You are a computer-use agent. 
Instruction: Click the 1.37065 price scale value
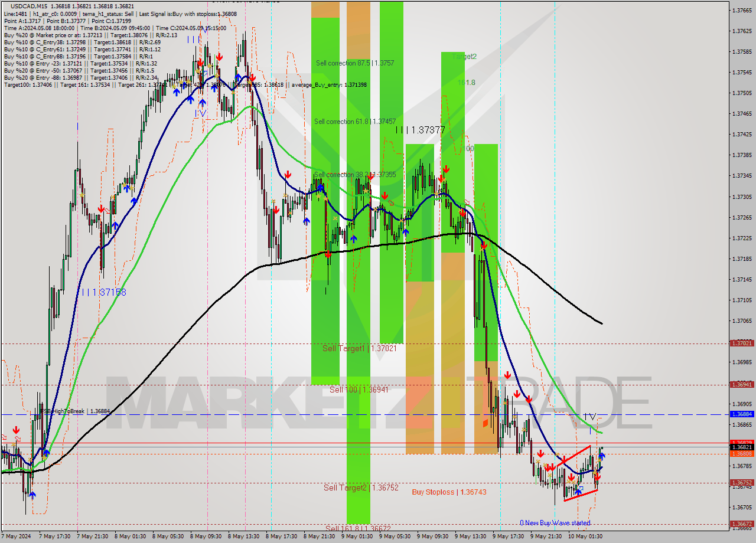pos(742,320)
